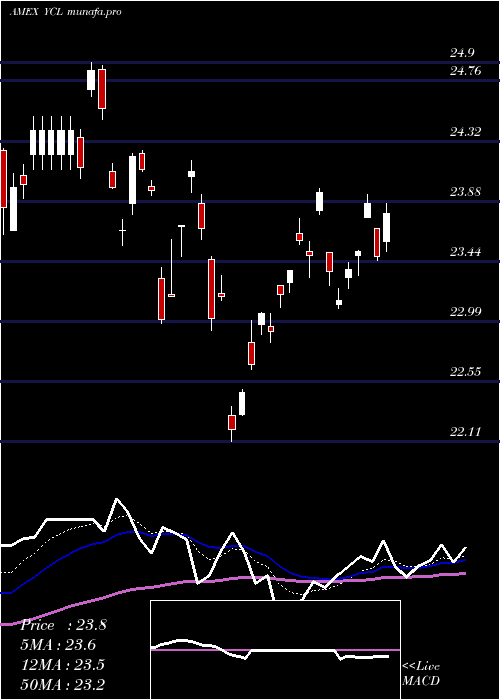The width and height of the screenshot is (500, 700).
Task: Click the 50MA : 23.2 readout
Action: coord(63,684)
